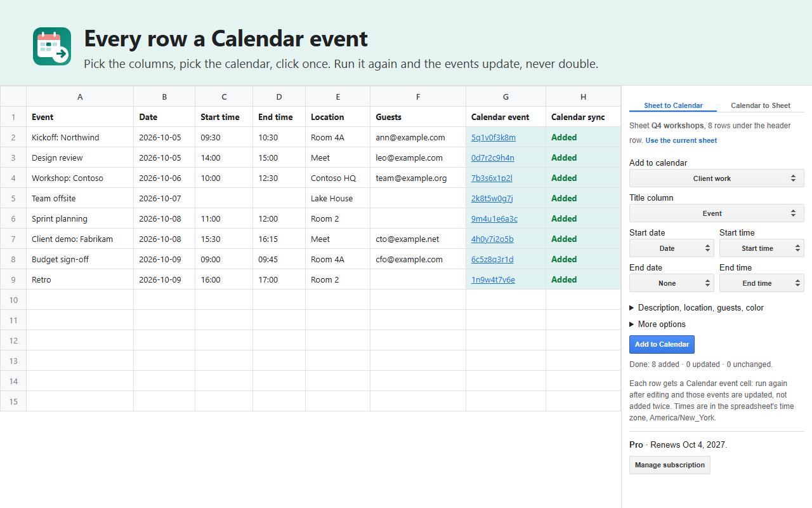The width and height of the screenshot is (812, 508).
Task: Click the calendar app logo icon
Action: pos(52,46)
